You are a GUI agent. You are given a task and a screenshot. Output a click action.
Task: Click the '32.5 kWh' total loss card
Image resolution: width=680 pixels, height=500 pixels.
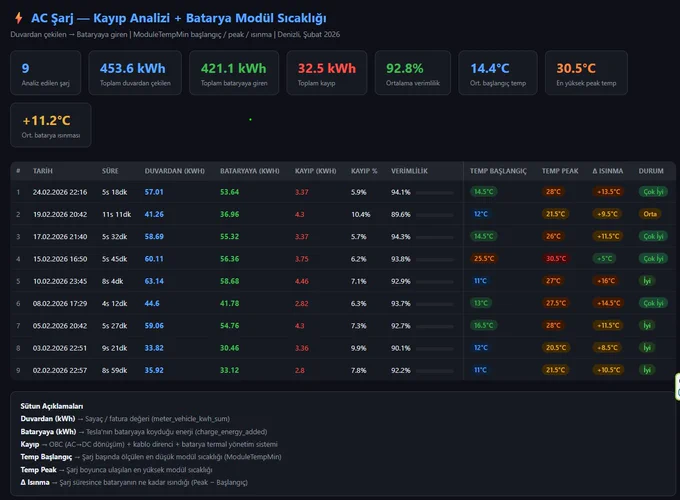coord(327,73)
